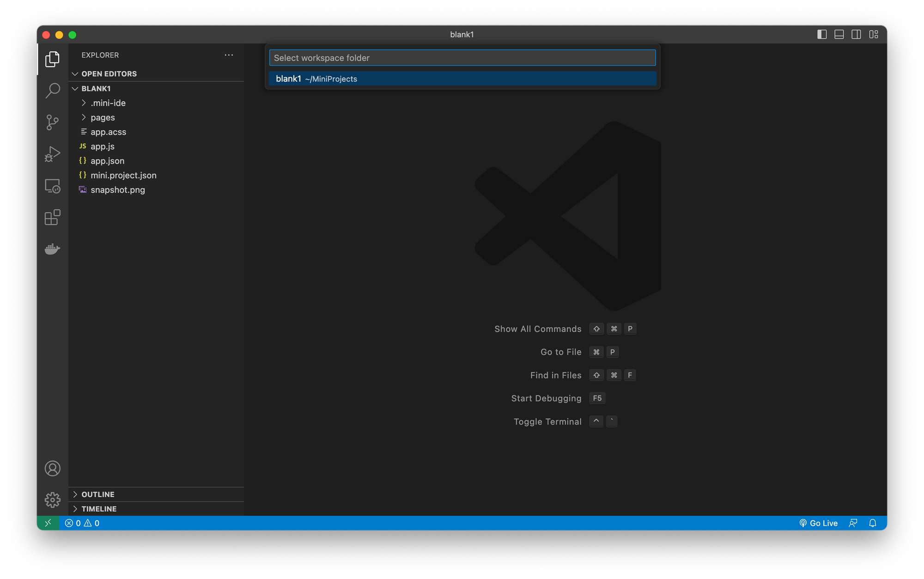
Task: Open the Source Control view
Action: (x=53, y=122)
